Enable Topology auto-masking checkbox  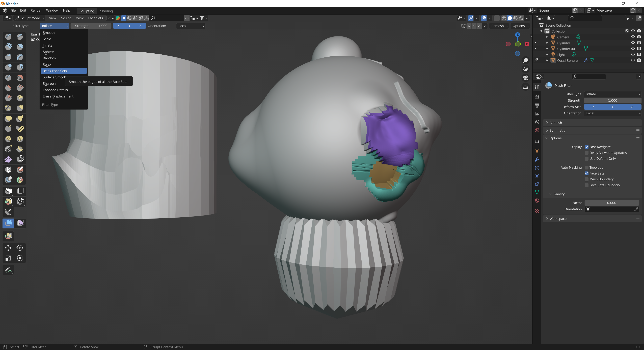coord(586,167)
